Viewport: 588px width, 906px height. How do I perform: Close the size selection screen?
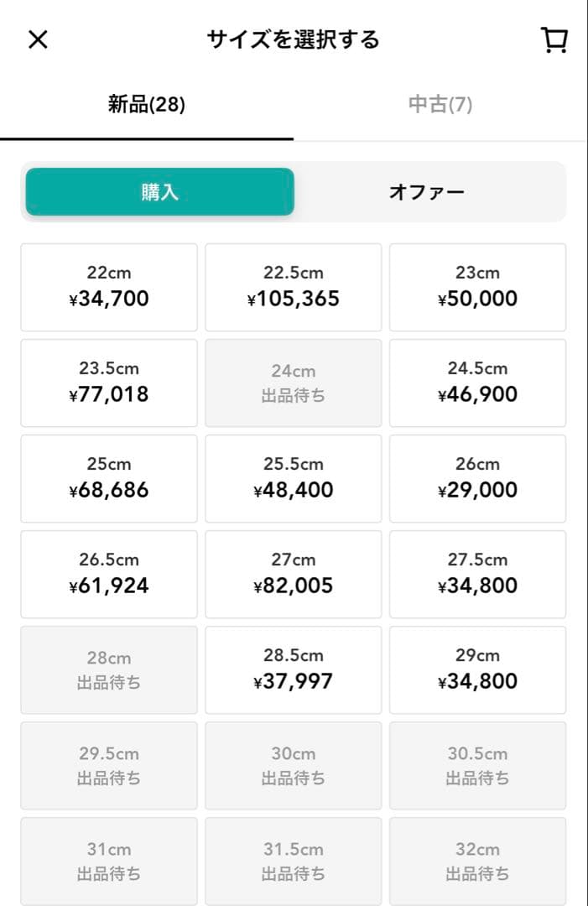coord(38,40)
